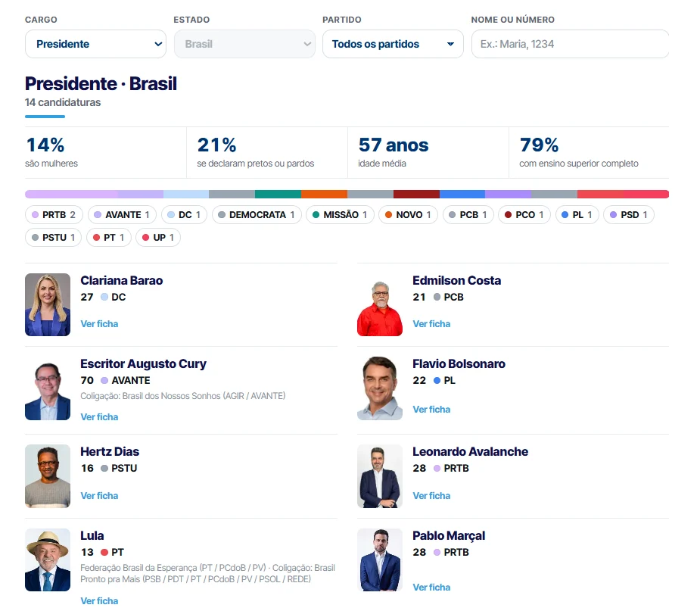Open Ver ficha for Clariana Barao
Screen dimensions: 700x611
(x=99, y=324)
